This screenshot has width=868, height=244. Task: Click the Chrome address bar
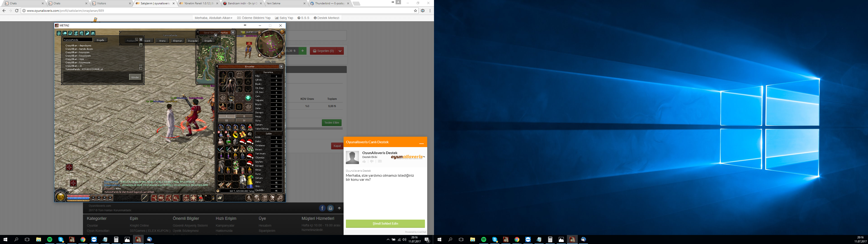(x=219, y=11)
